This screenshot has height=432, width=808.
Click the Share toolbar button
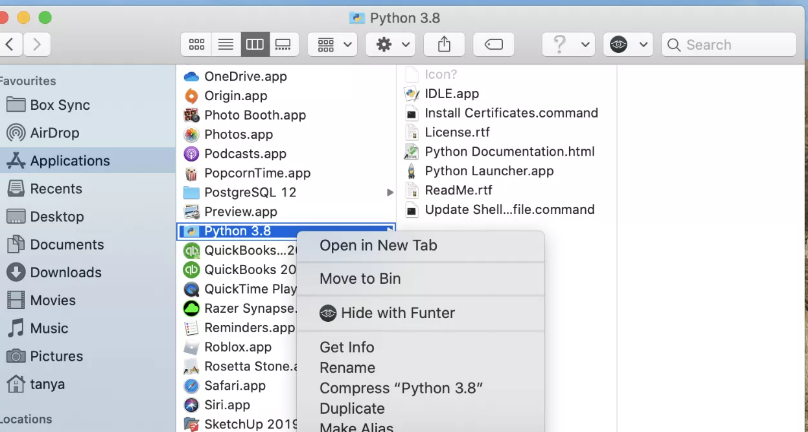point(444,45)
